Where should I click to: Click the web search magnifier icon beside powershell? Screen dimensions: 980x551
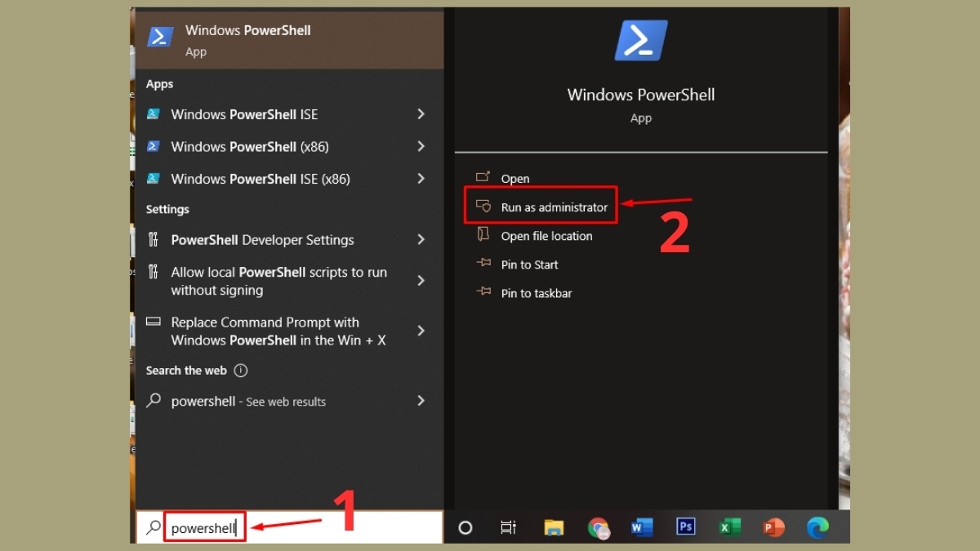(153, 401)
